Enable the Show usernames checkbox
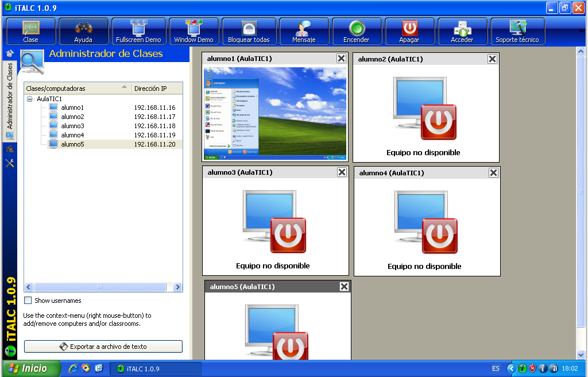Viewport: 588px width, 377px height. (28, 301)
